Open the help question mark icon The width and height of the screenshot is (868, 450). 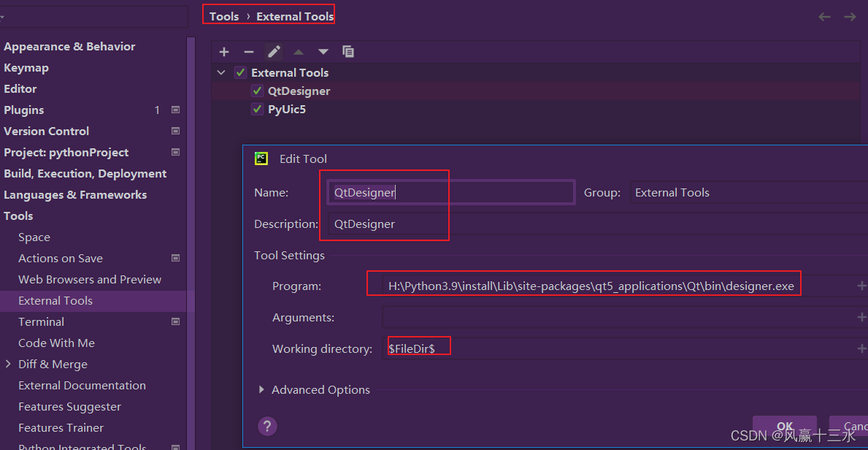pyautogui.click(x=267, y=426)
